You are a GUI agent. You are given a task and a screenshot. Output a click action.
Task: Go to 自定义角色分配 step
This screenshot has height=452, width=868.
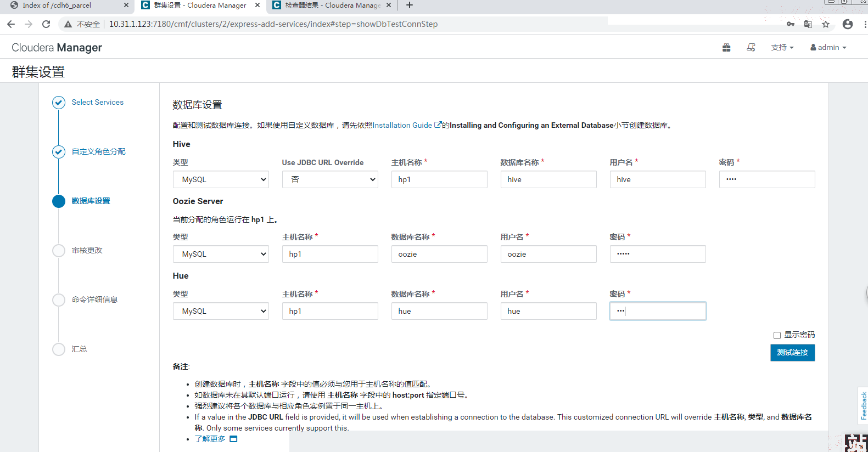(99, 151)
